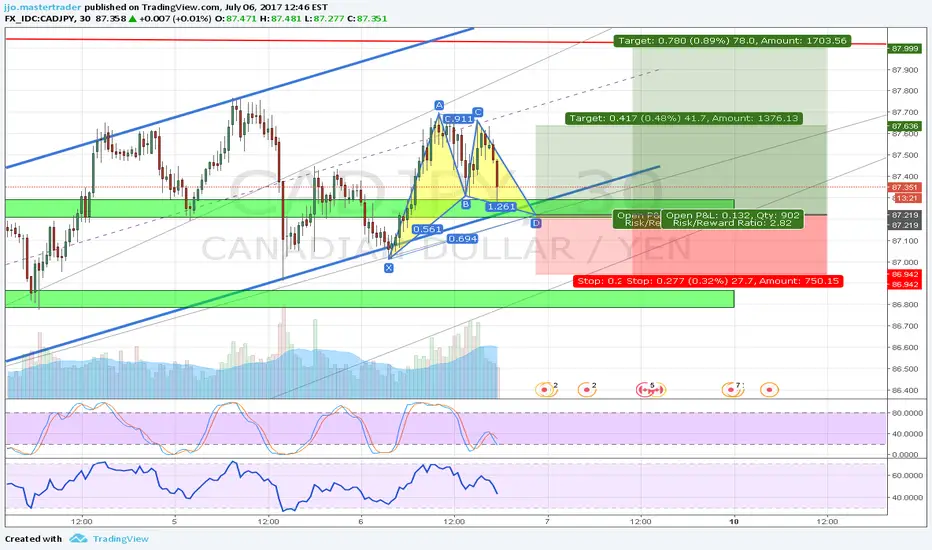Screen dimensions: 932x550
Task: Click the second economic event icon labeled 2
Action: [587, 390]
